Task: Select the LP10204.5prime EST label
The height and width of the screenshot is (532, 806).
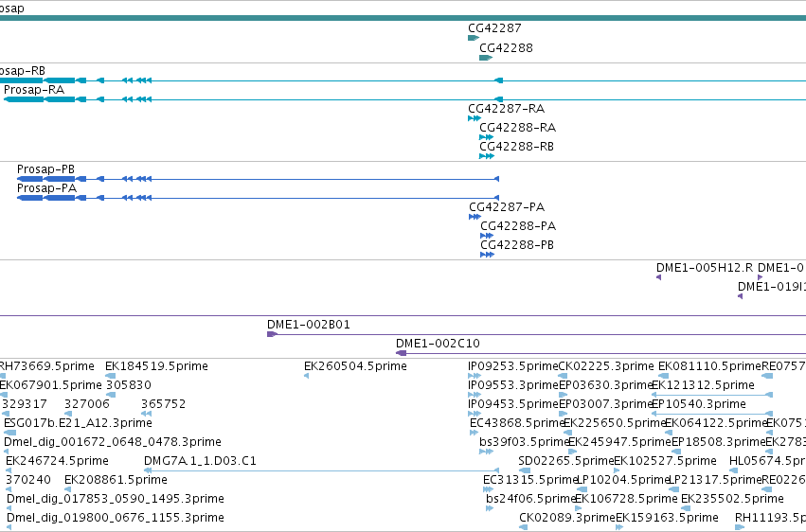Action: [x=623, y=480]
